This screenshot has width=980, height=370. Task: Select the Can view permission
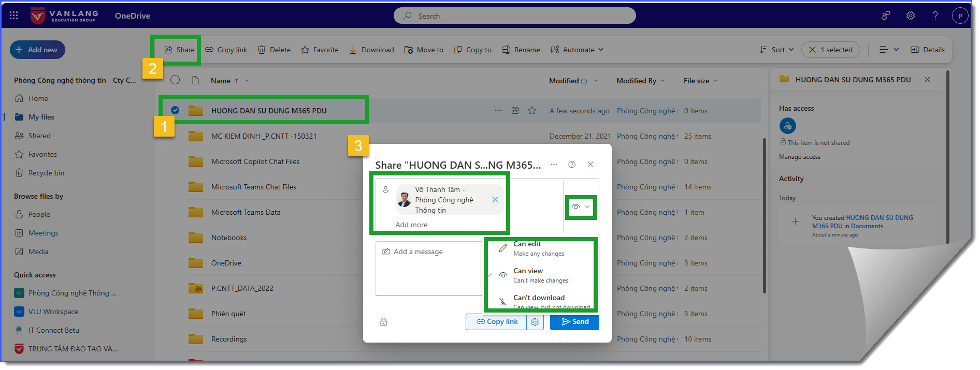(541, 275)
